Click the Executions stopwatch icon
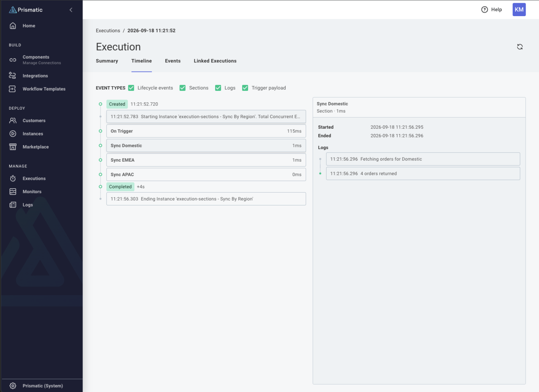This screenshot has width=539, height=392. [x=13, y=178]
